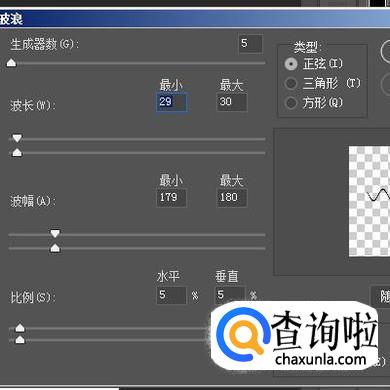
Task: Click the wavelength maximum slider handle
Action: (x=17, y=152)
